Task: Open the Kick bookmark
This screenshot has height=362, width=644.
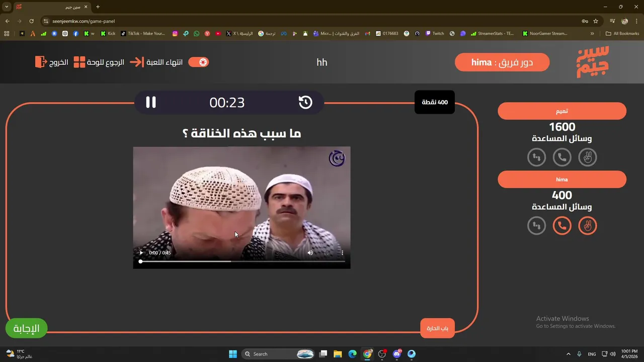Action: tap(108, 34)
